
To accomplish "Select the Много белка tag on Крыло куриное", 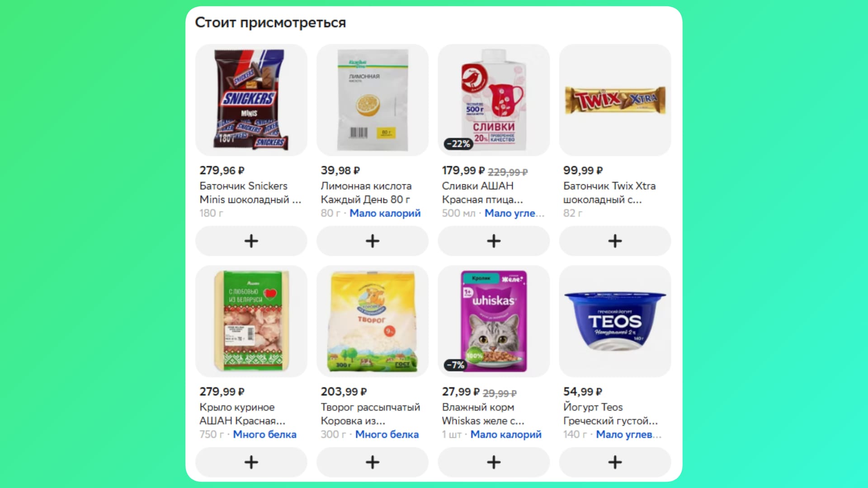I will coord(265,435).
